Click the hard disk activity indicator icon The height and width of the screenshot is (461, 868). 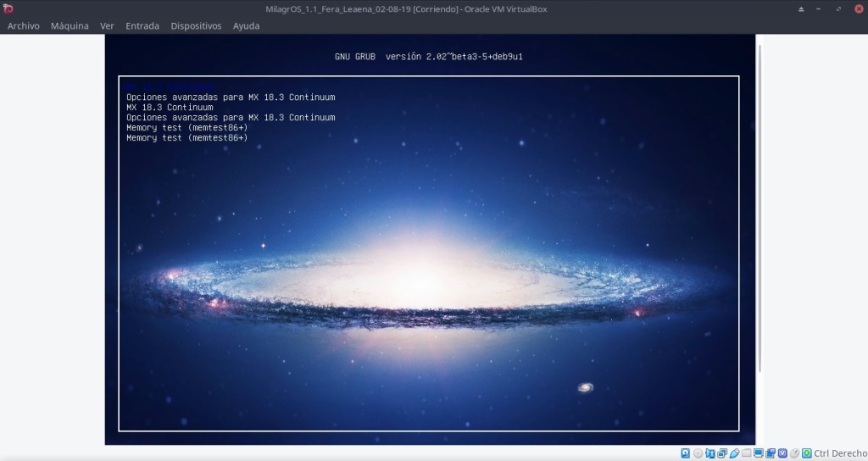[x=687, y=453]
